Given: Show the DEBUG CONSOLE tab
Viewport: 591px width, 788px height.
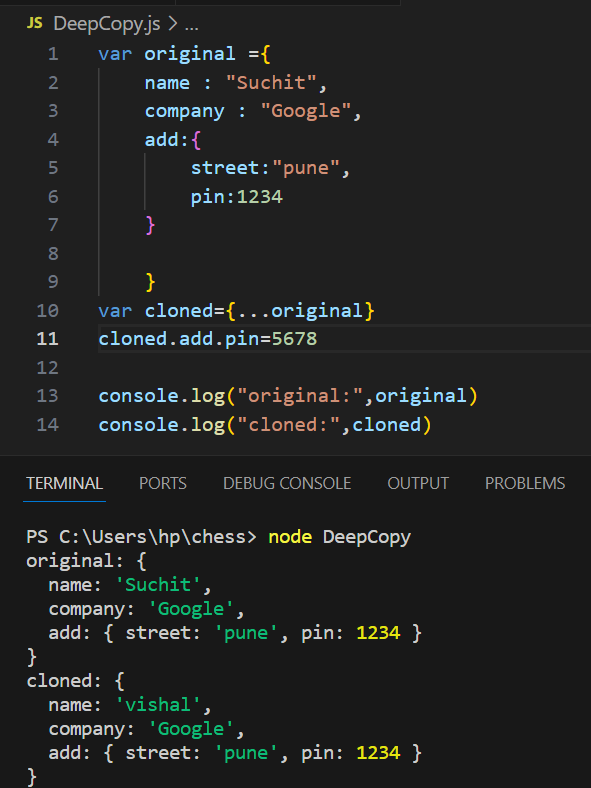Looking at the screenshot, I should pyautogui.click(x=287, y=483).
